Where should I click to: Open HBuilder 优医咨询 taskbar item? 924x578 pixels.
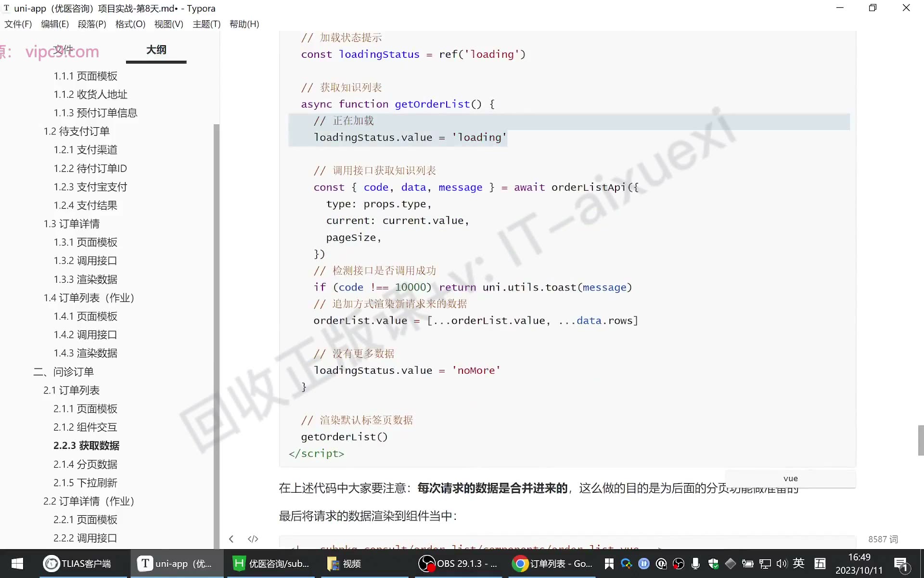coord(271,564)
